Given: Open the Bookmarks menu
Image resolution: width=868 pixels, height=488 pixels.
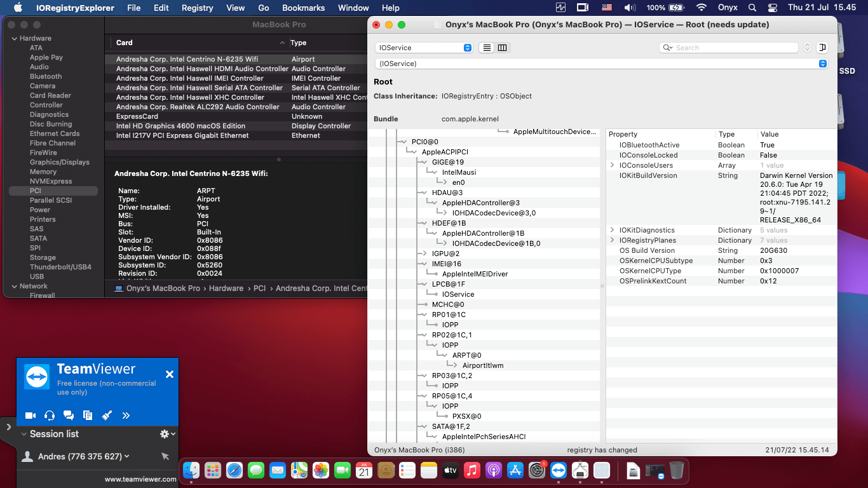Looking at the screenshot, I should 303,8.
